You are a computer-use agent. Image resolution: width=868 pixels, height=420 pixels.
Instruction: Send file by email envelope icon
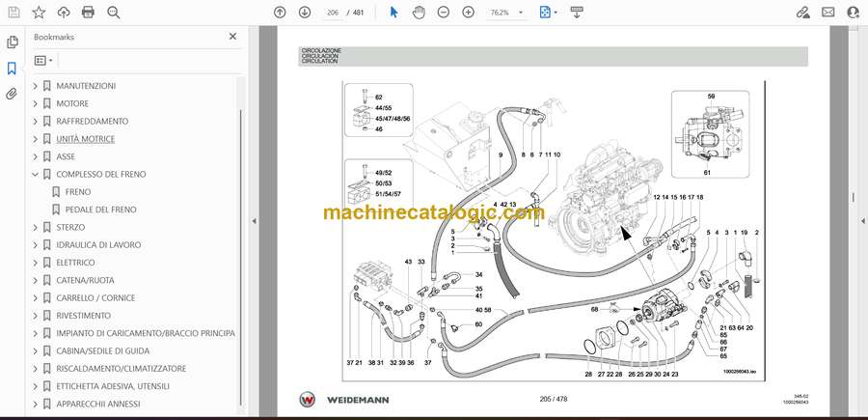pos(828,13)
